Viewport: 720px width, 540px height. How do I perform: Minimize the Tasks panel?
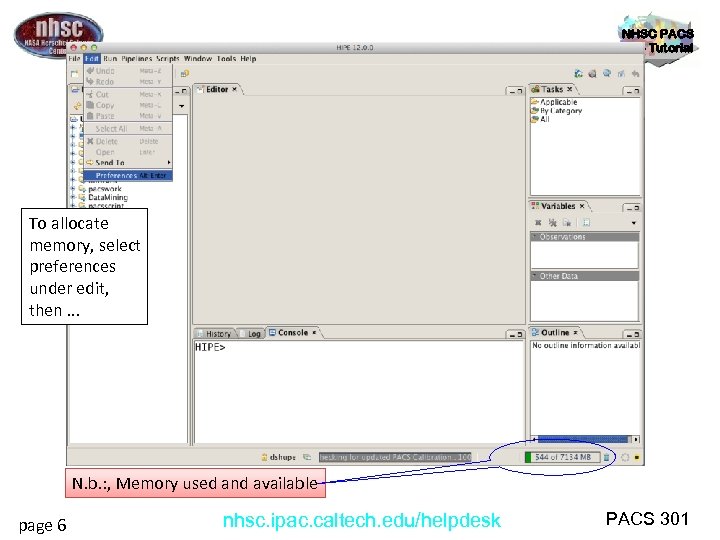tap(629, 91)
